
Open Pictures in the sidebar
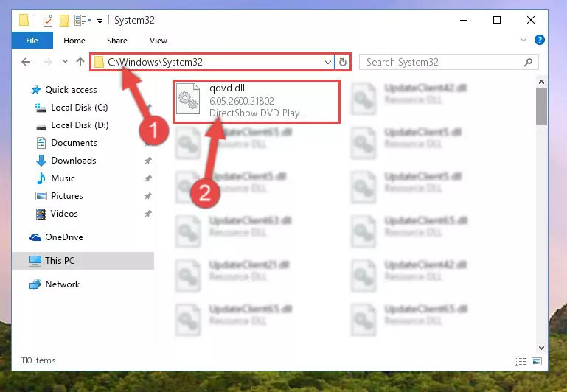point(67,196)
